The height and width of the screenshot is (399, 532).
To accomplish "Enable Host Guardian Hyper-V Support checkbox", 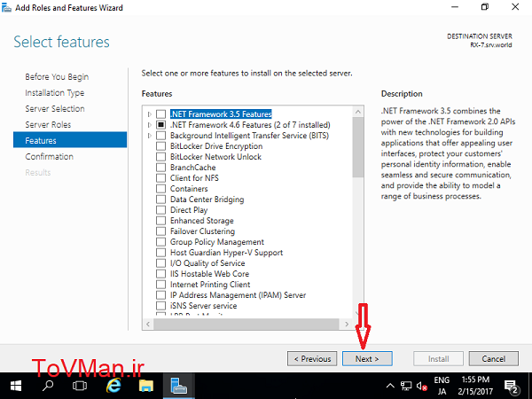I will click(160, 253).
